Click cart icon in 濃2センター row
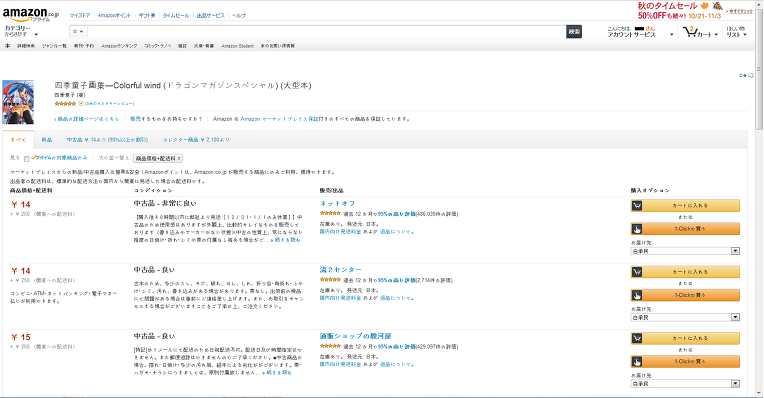The width and height of the screenshot is (764, 398). (x=637, y=272)
